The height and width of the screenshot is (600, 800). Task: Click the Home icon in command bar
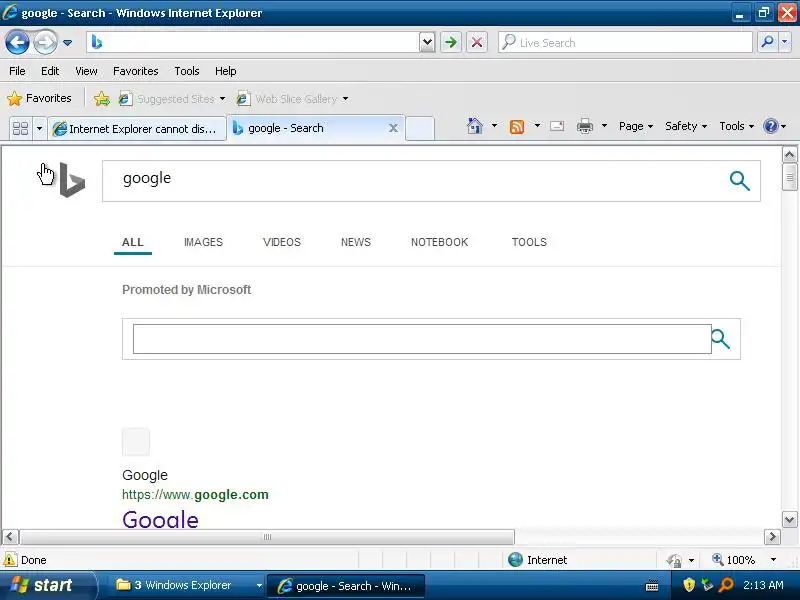point(474,126)
